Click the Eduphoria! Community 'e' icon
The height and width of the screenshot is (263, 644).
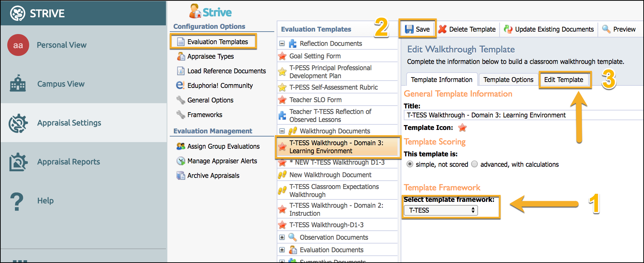181,85
